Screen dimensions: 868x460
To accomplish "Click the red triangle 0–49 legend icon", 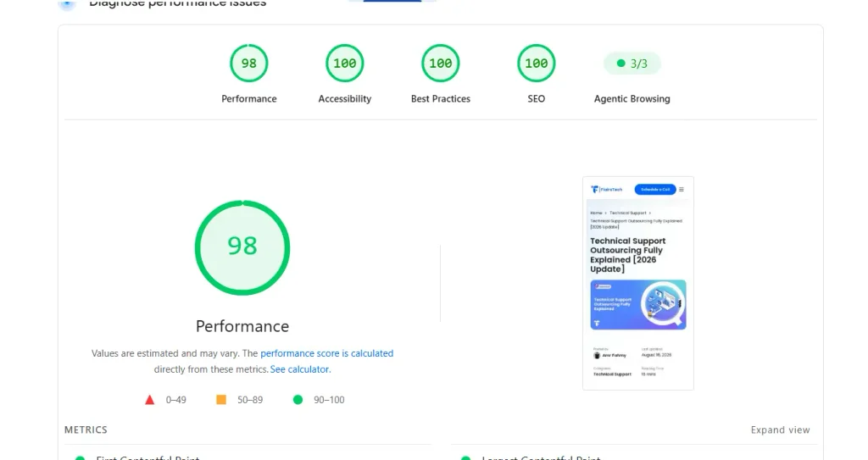I will point(149,400).
